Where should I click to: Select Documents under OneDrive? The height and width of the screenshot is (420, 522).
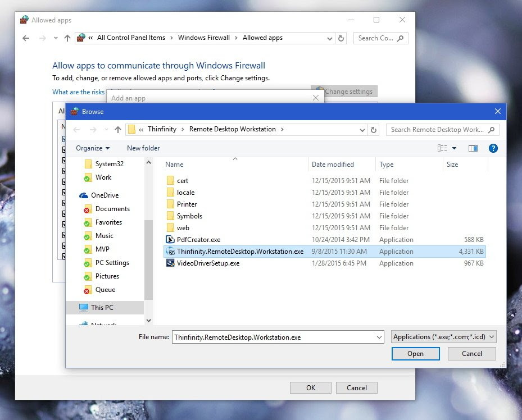[112, 209]
